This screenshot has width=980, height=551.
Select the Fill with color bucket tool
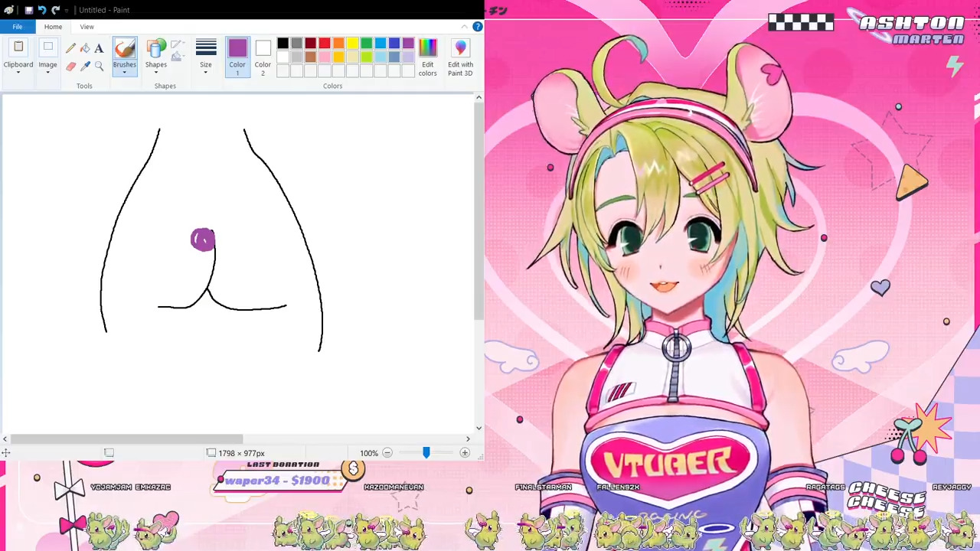[x=85, y=48]
